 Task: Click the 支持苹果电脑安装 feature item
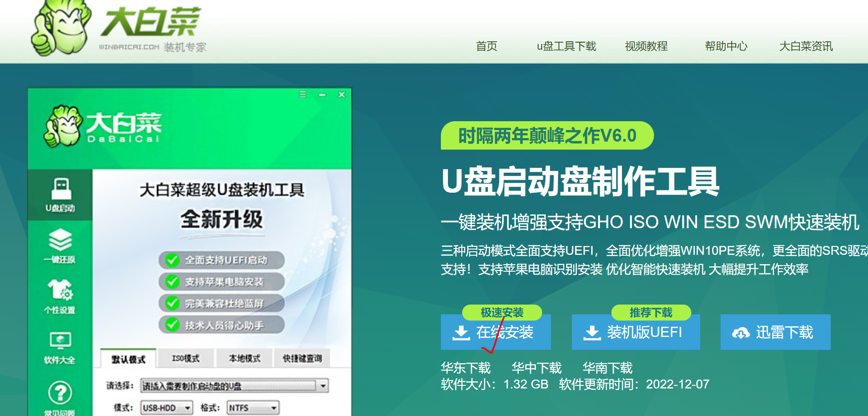coord(222,281)
